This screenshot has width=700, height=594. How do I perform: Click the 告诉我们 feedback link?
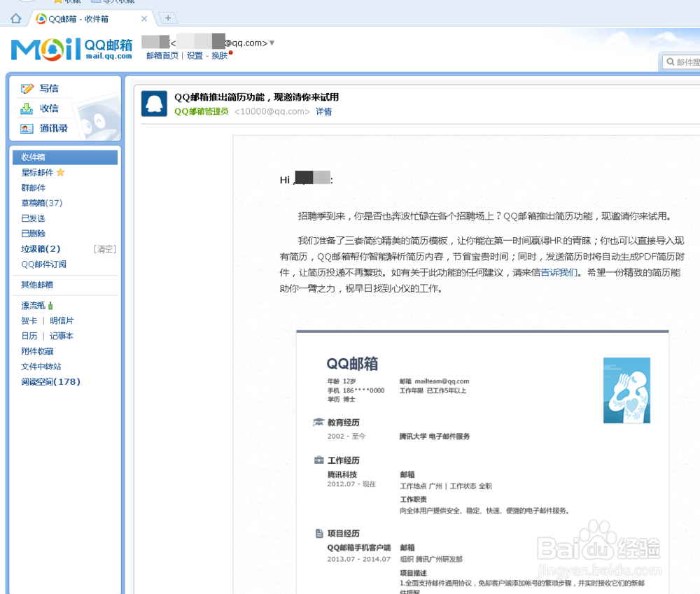coord(559,272)
